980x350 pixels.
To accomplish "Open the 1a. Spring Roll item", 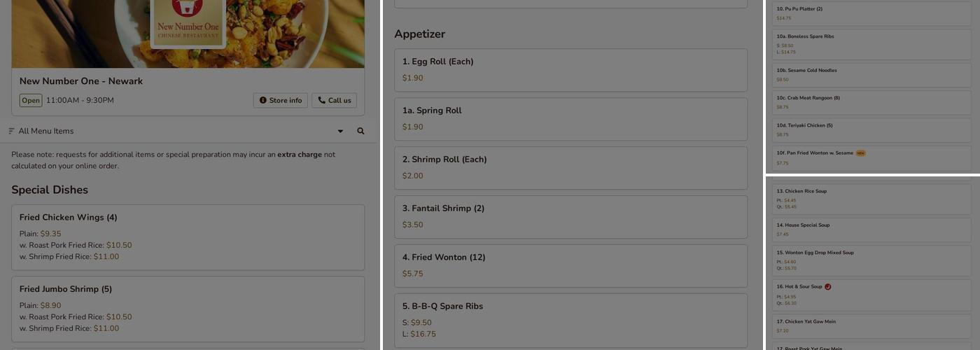I will tap(570, 119).
